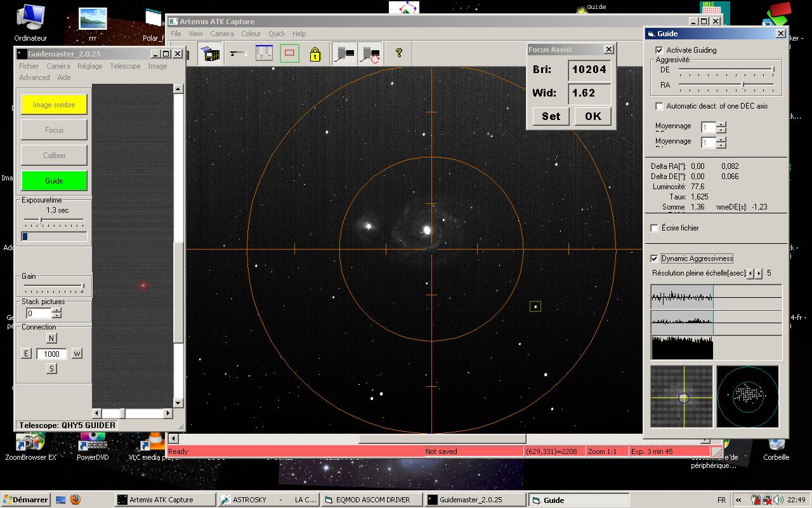Decrease the first Moyennage spinner value
The height and width of the screenshot is (508, 812).
click(721, 131)
